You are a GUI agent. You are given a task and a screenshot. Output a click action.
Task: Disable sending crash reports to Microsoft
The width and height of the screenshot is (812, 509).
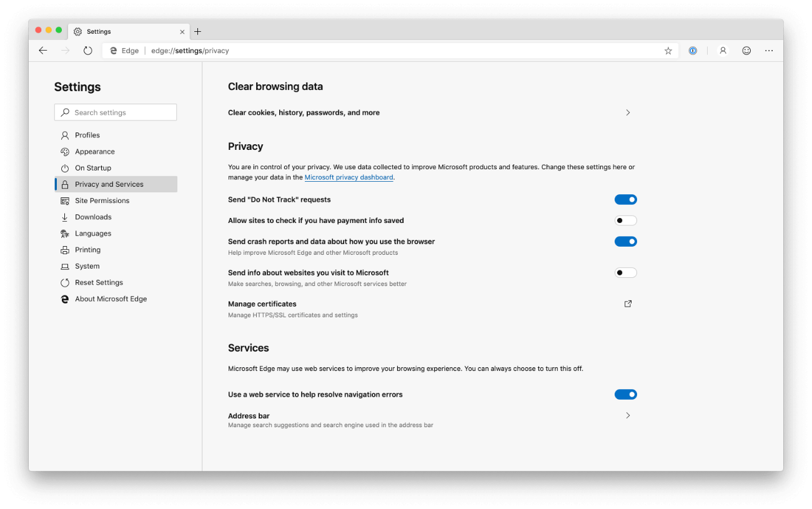point(626,241)
